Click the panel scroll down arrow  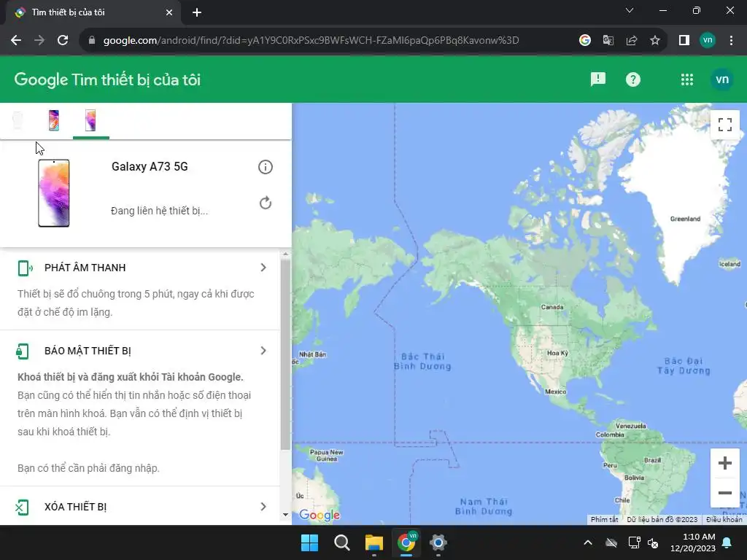click(285, 515)
